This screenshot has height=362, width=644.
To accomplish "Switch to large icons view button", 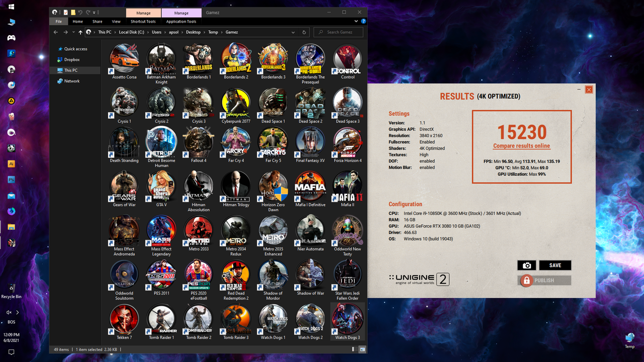I will click(x=363, y=349).
